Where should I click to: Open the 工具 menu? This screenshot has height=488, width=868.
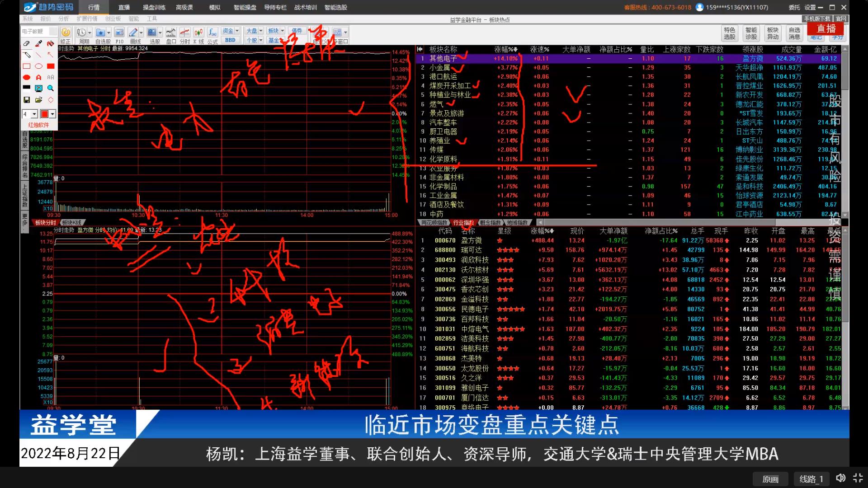pos(152,19)
